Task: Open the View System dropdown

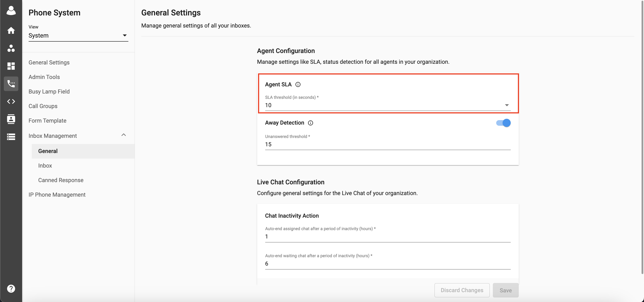Action: [x=78, y=36]
